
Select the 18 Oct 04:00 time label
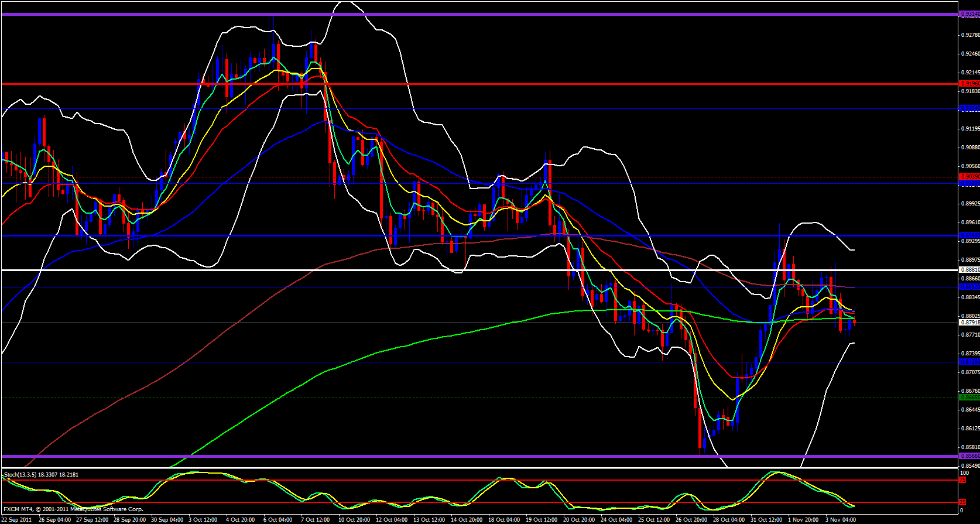coord(504,520)
